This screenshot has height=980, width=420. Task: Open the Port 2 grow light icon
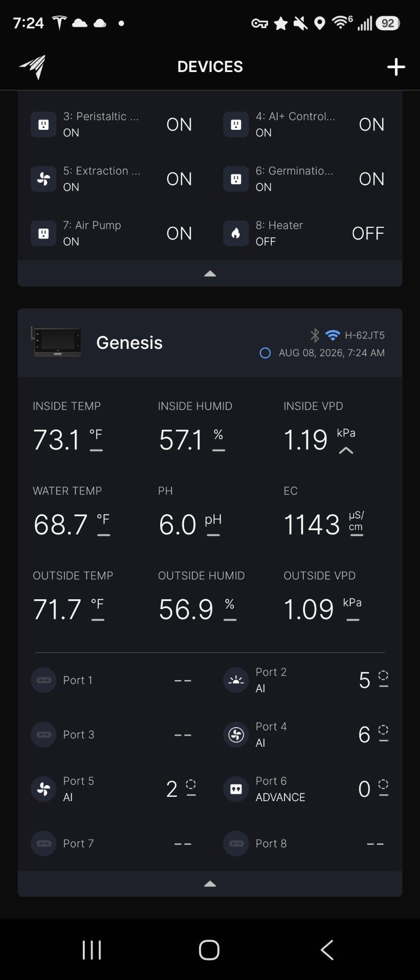(x=236, y=680)
